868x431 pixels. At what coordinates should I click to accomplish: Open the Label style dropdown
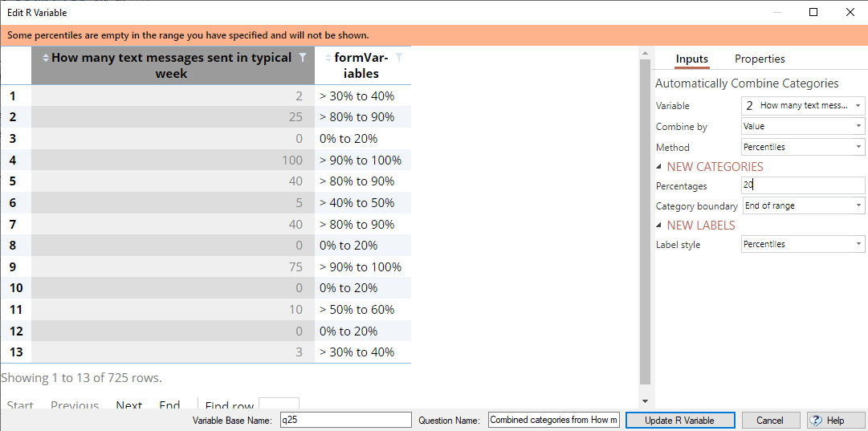tap(803, 244)
